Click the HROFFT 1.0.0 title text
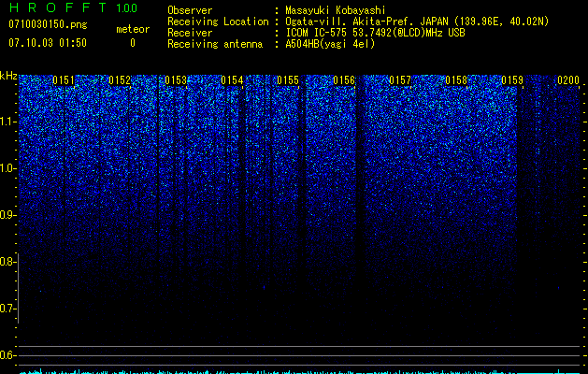The image size is (588, 374). [x=73, y=7]
